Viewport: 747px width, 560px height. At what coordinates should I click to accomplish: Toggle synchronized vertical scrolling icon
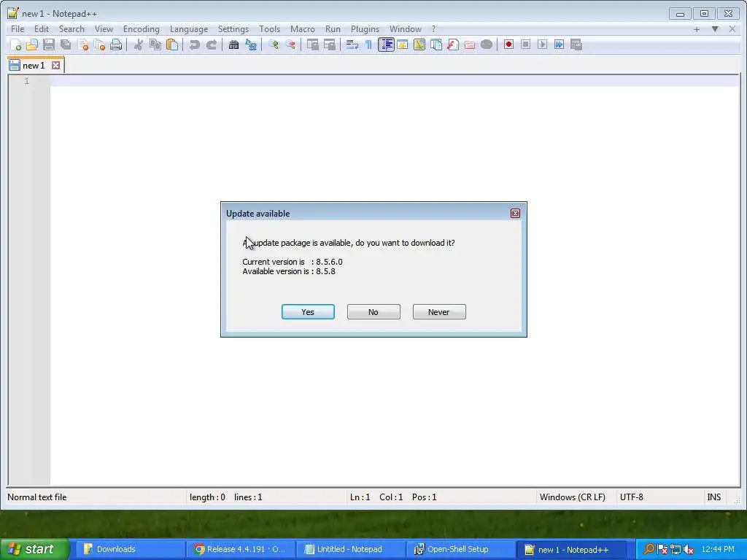(313, 44)
